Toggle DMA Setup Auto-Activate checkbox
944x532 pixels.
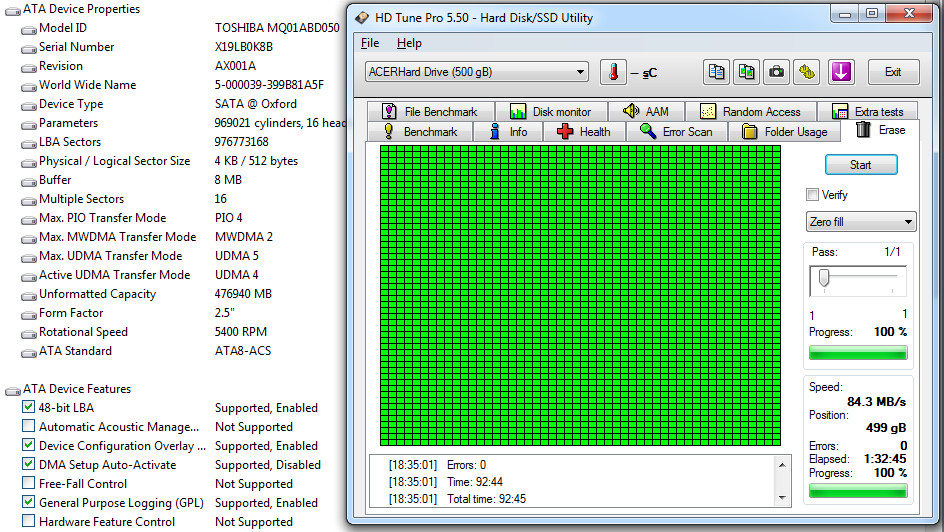[x=28, y=464]
